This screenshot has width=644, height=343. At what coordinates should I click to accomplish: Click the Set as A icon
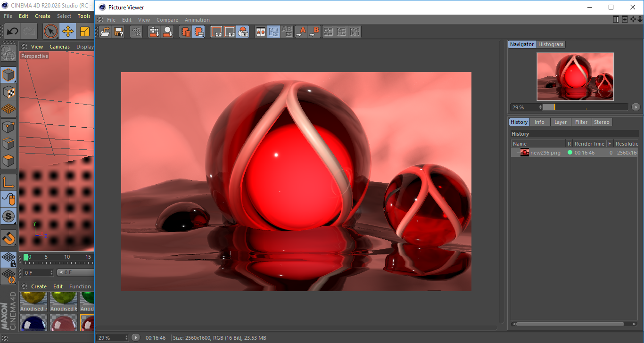tap(301, 32)
